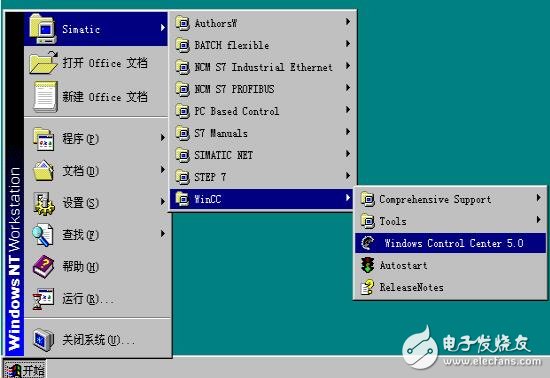
Task: Choose the Run command entry
Action: tap(97, 299)
